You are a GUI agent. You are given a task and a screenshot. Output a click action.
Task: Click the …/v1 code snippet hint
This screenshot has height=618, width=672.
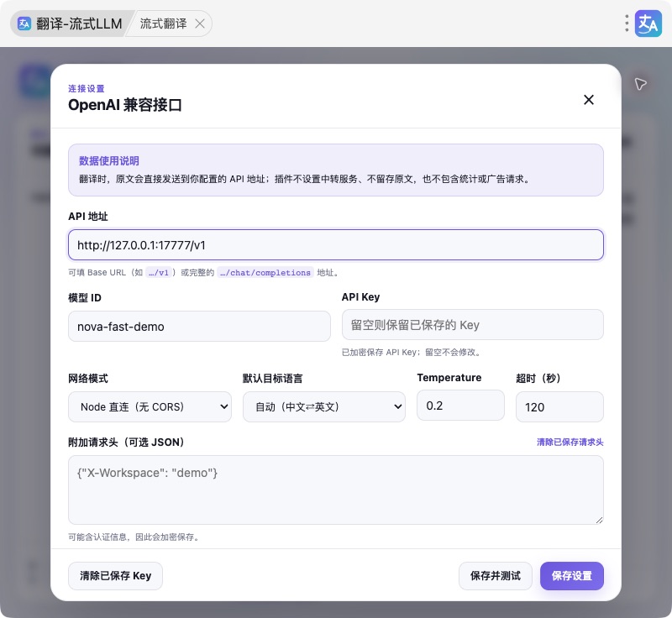(159, 272)
